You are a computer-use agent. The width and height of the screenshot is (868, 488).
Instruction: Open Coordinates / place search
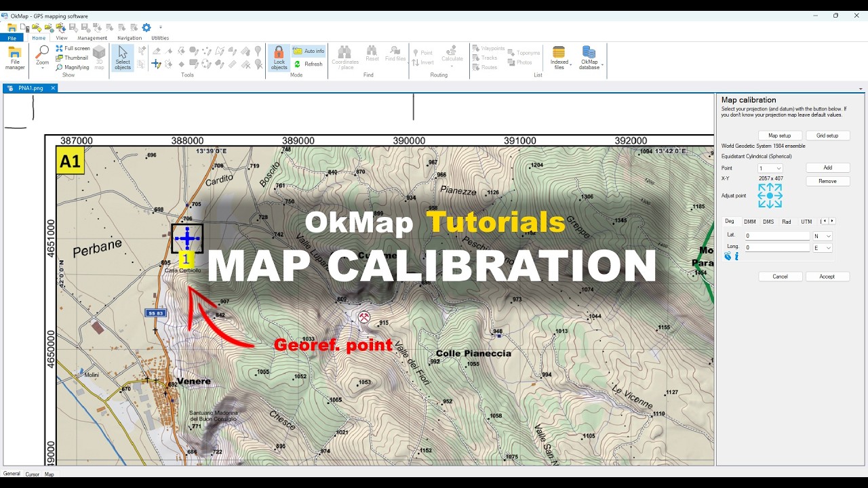coord(345,58)
